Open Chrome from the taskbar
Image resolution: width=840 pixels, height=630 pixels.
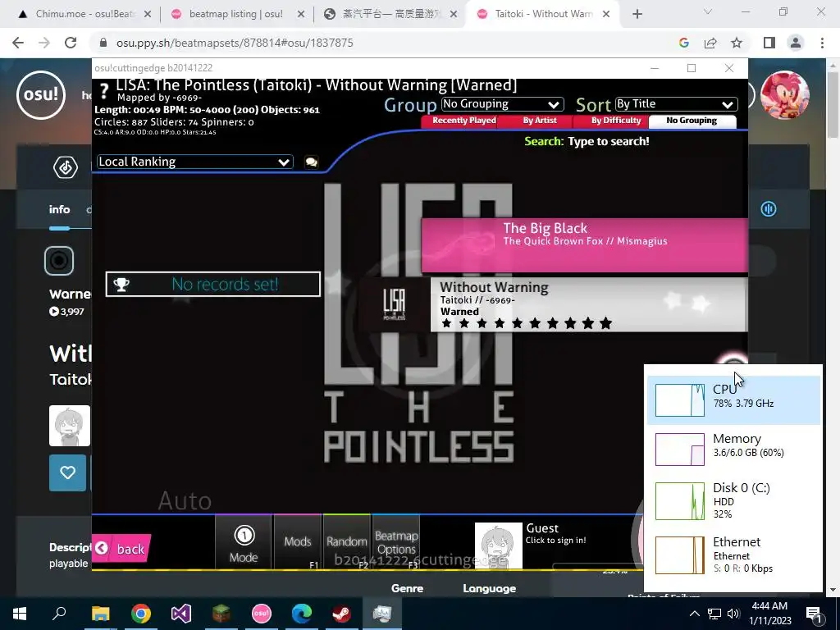pyautogui.click(x=141, y=614)
